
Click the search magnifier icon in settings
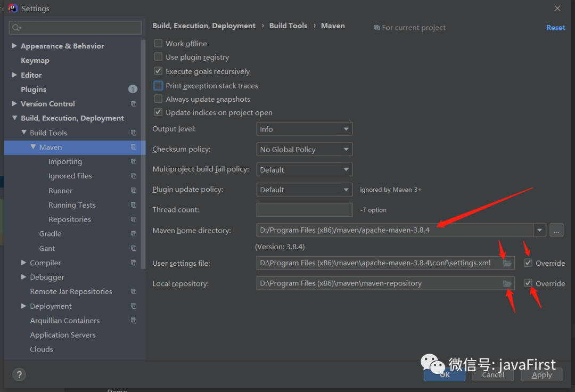click(x=17, y=28)
